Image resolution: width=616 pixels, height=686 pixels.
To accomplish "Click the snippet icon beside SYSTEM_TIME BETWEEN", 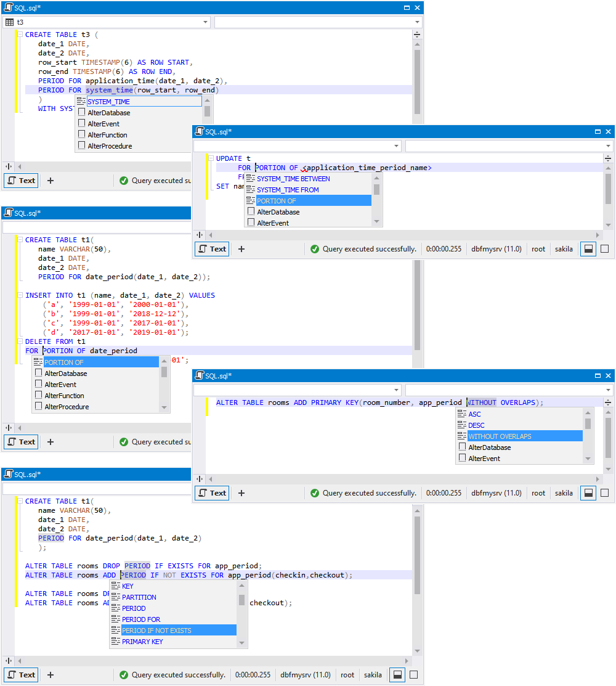I will coord(250,179).
